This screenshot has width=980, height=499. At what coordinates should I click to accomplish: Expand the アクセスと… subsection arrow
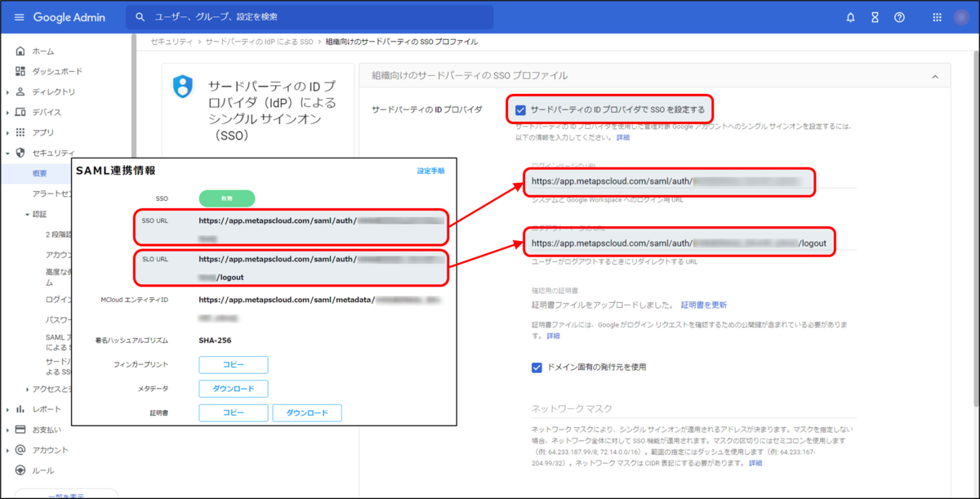coord(27,389)
